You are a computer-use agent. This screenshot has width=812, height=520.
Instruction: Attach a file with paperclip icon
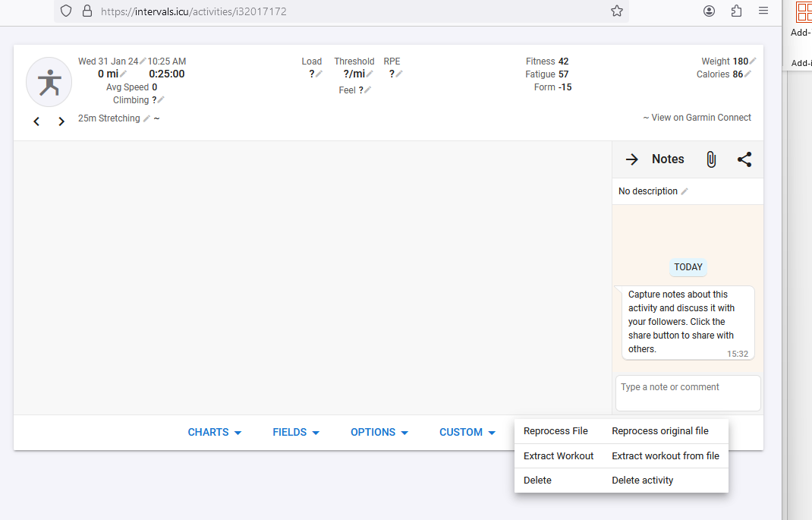pyautogui.click(x=712, y=159)
